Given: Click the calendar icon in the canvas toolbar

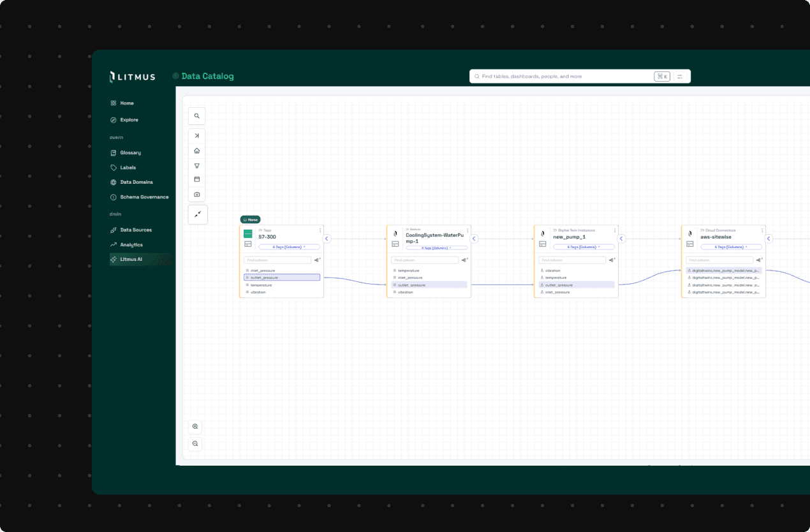Looking at the screenshot, I should click(196, 179).
